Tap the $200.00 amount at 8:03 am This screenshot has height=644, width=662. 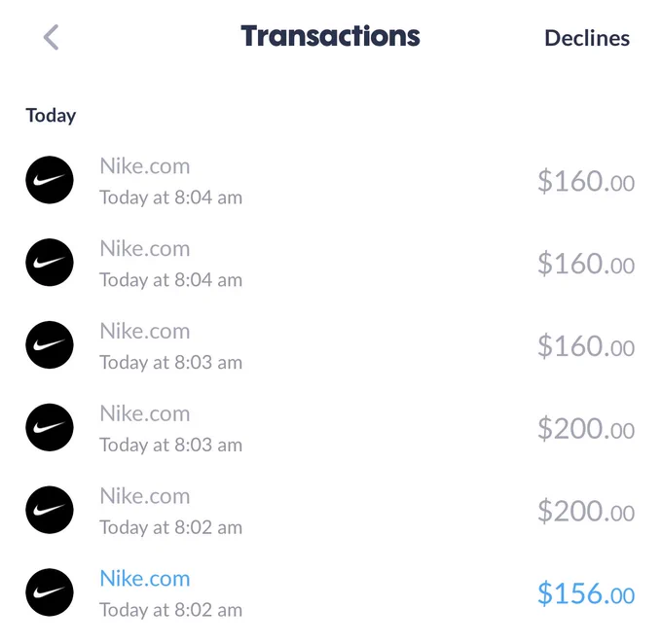(x=586, y=428)
